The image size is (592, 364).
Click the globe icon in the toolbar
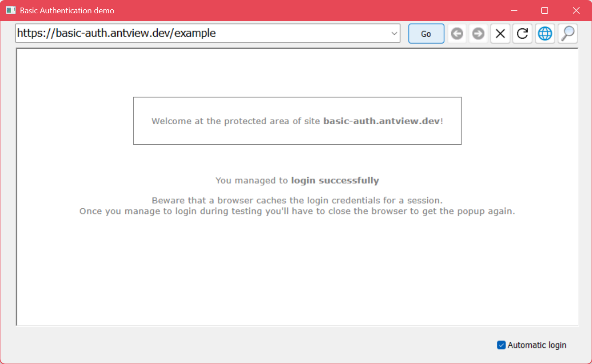click(545, 34)
